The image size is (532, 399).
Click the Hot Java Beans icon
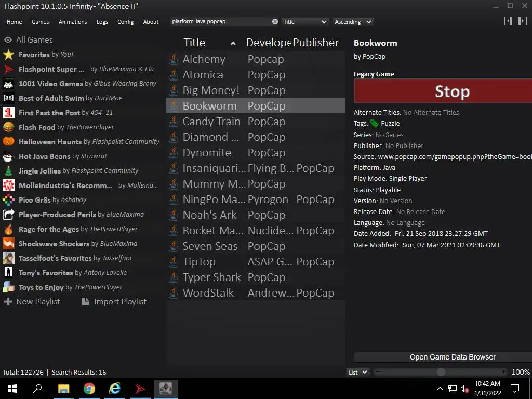point(8,156)
